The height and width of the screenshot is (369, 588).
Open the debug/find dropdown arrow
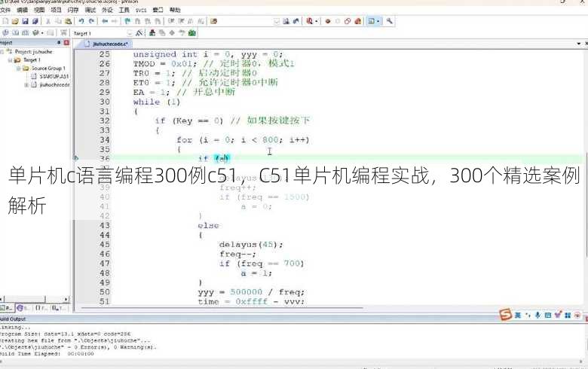pos(317,21)
